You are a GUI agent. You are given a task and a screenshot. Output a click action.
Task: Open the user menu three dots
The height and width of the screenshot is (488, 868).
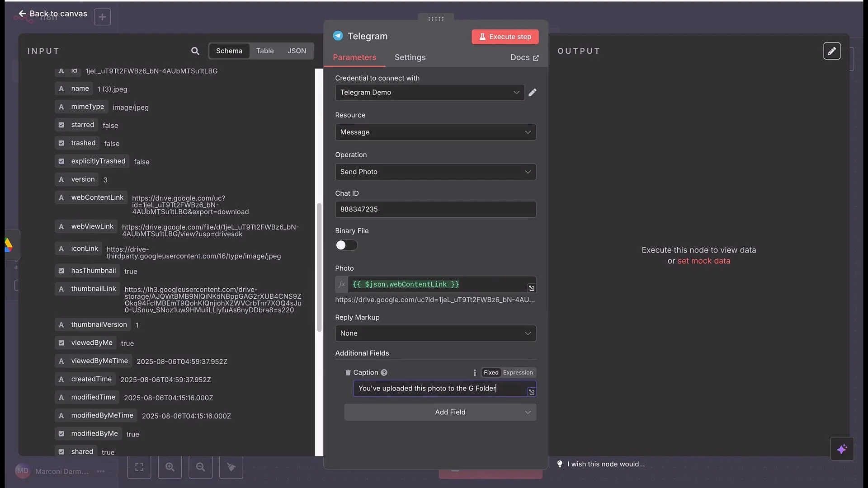tap(100, 471)
